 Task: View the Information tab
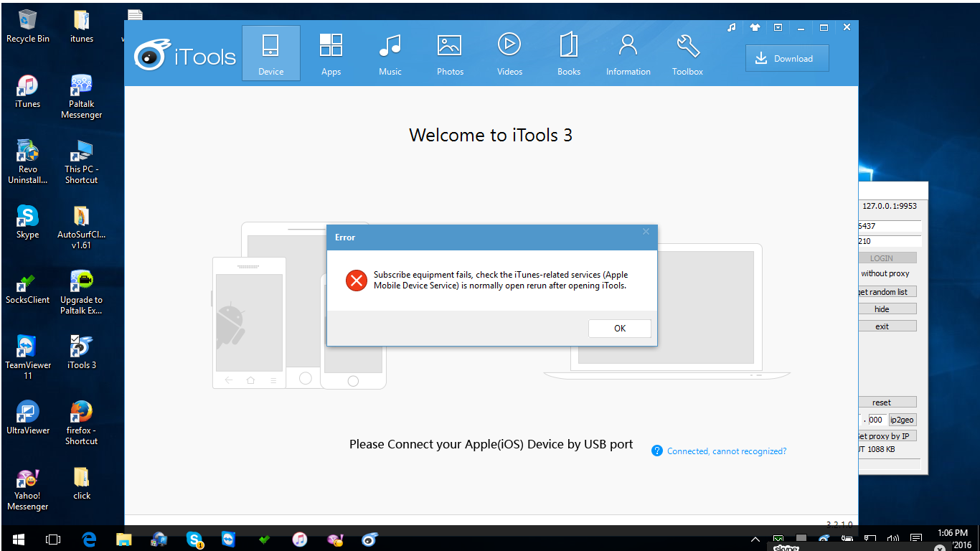[x=628, y=53]
